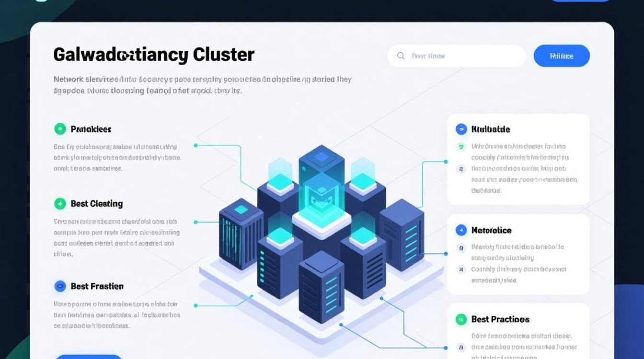The height and width of the screenshot is (359, 644).
Task: Click the blue button at the bottom left
Action: point(89,356)
